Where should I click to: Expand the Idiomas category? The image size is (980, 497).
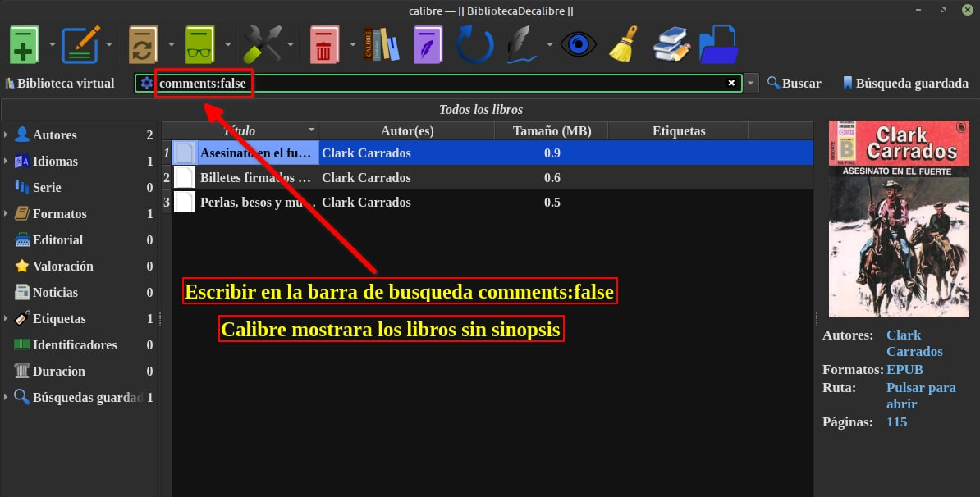[x=6, y=161]
